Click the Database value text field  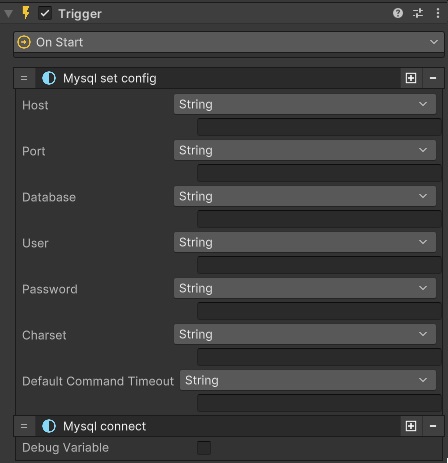click(x=319, y=219)
